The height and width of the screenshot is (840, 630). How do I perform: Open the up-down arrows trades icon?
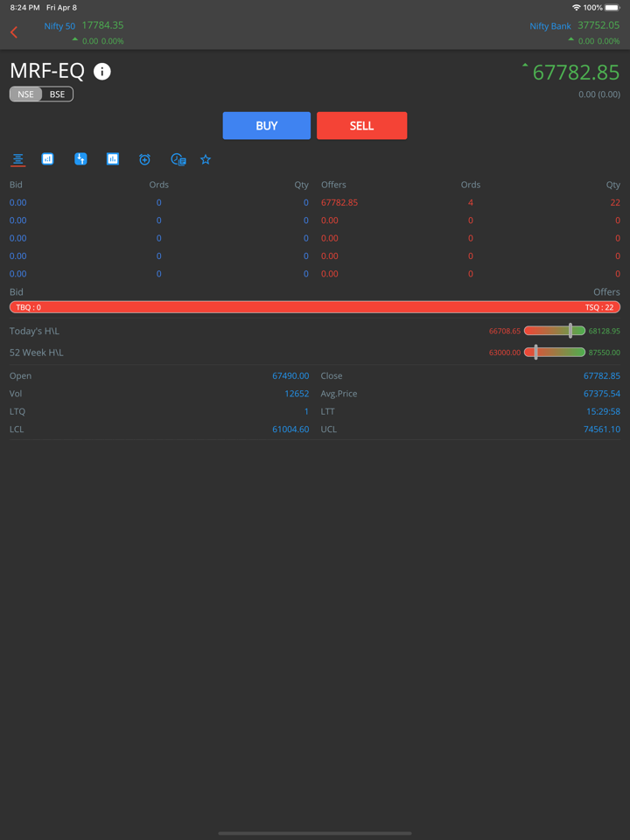pos(80,158)
